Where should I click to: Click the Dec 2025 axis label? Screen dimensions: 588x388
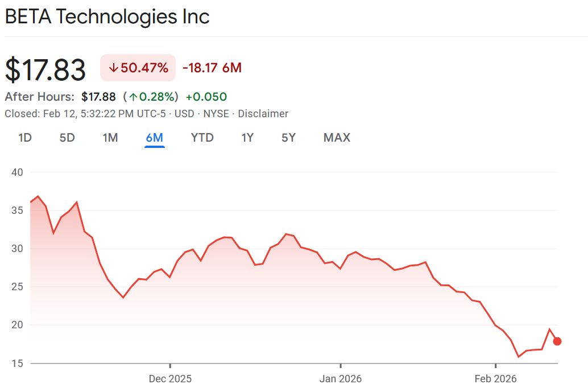point(169,378)
